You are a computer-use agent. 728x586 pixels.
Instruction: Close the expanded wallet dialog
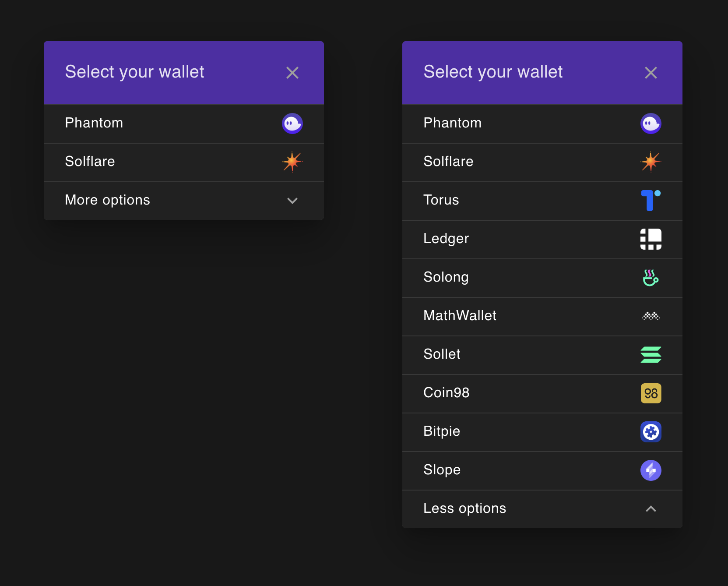tap(651, 73)
